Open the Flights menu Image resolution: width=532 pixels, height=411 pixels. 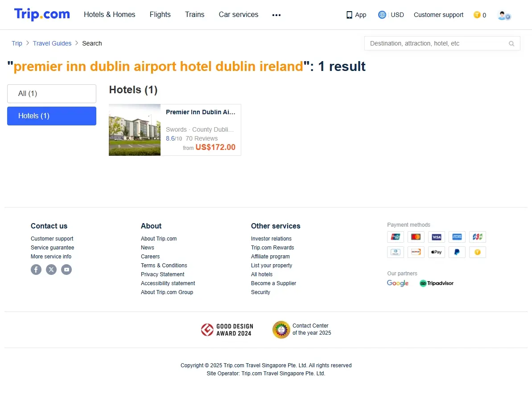[x=160, y=15]
